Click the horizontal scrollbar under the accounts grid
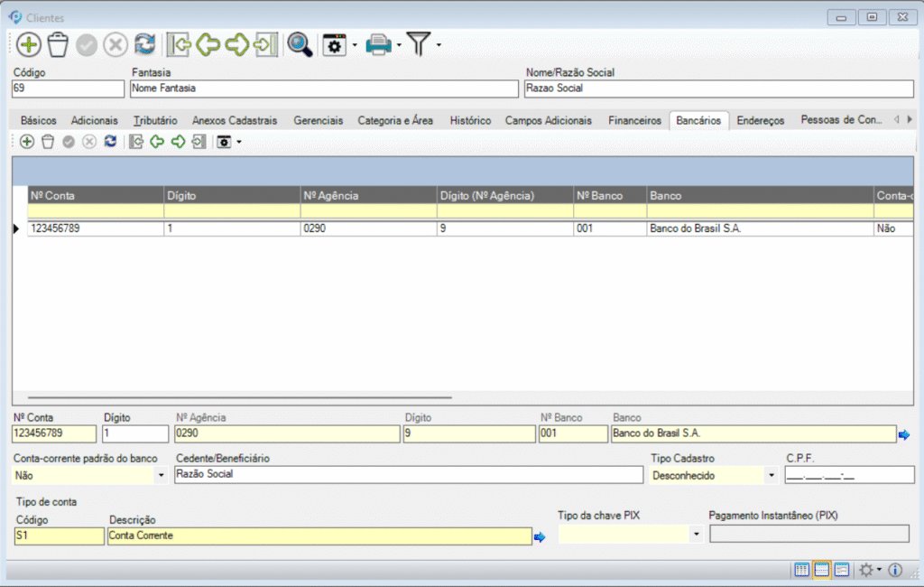Viewport: 924px width, 587px height. [239, 397]
